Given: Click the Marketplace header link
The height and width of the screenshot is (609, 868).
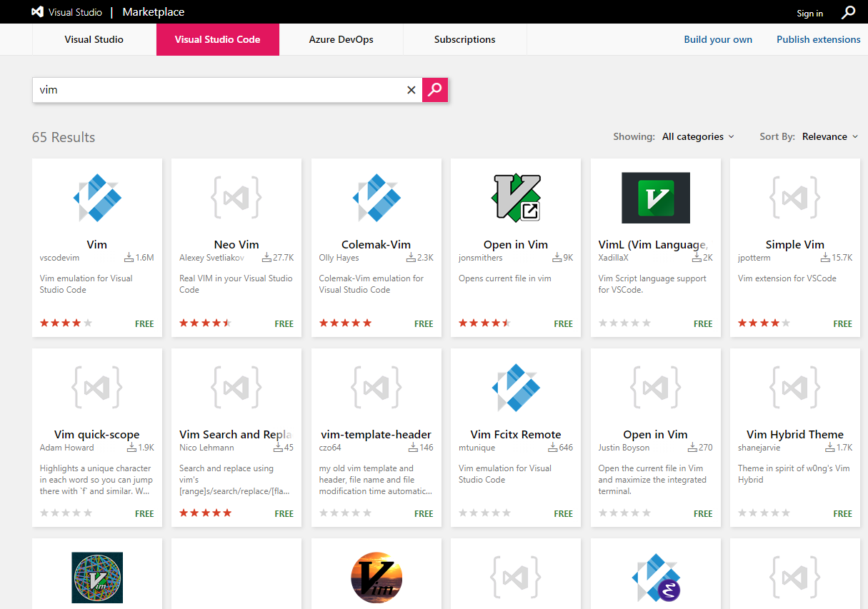Looking at the screenshot, I should pyautogui.click(x=154, y=12).
